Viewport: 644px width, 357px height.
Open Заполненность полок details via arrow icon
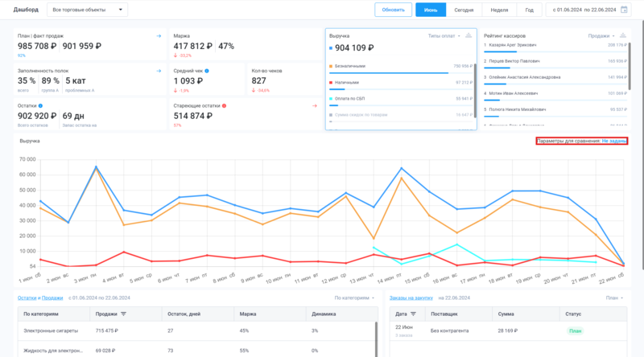(x=159, y=71)
